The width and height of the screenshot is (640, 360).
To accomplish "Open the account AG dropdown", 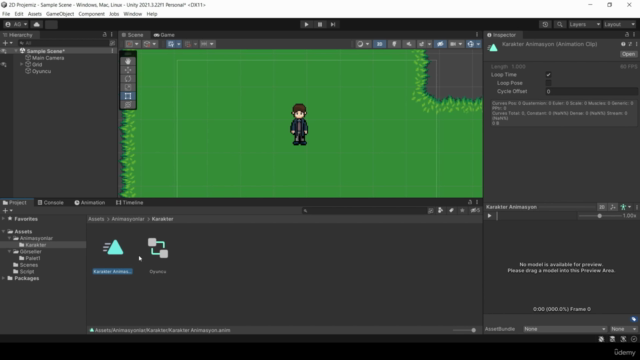I will tap(16, 24).
